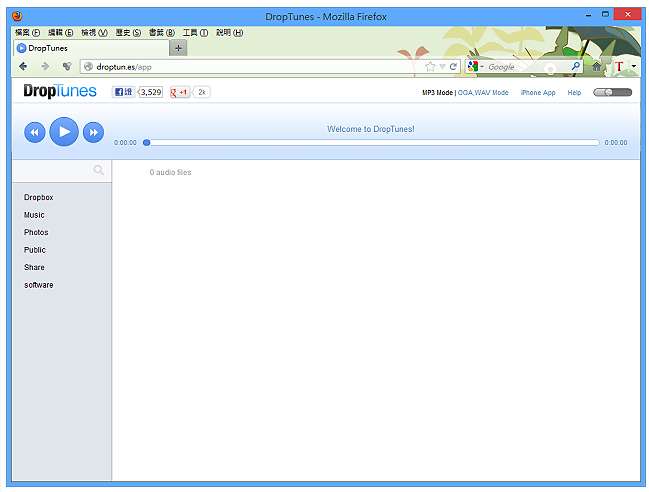The height and width of the screenshot is (492, 649).
Task: Click the Firefox logo in title bar
Action: point(17,16)
